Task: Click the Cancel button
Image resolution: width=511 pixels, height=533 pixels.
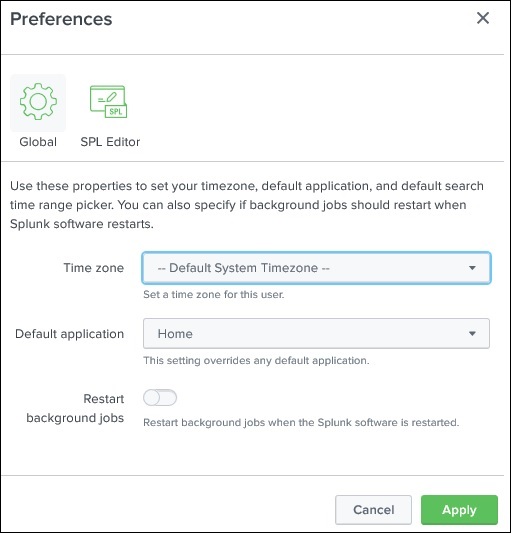Action: point(373,510)
